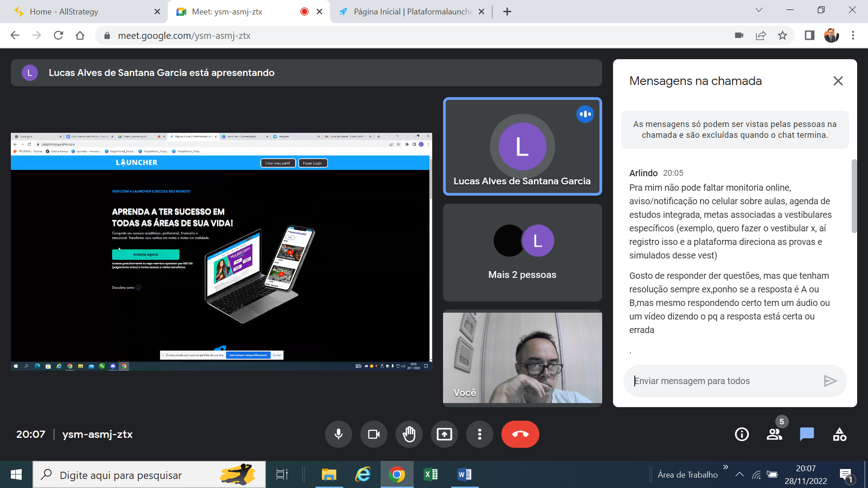Image resolution: width=868 pixels, height=488 pixels.
Task: Click the address bar URL meet.google.com
Action: pos(184,36)
